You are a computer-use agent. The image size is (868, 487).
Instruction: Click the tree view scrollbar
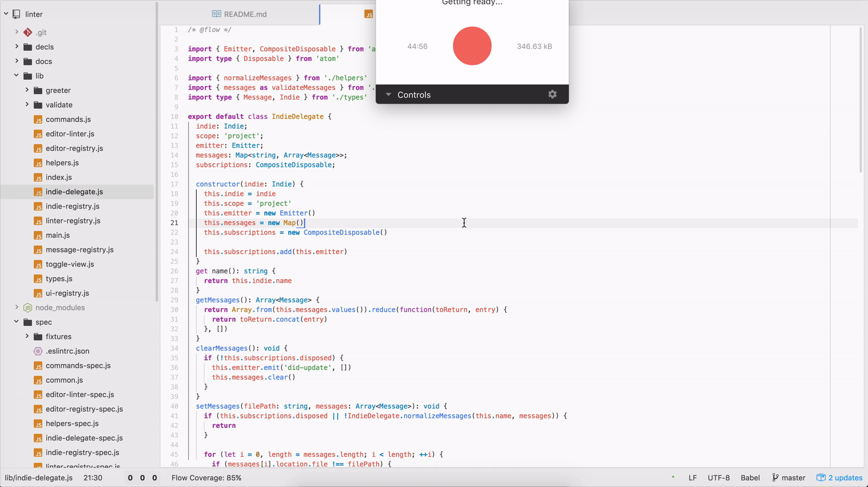pyautogui.click(x=156, y=152)
